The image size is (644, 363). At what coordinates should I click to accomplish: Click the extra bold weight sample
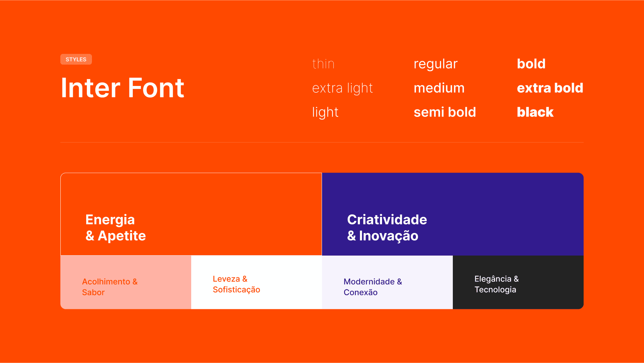550,88
